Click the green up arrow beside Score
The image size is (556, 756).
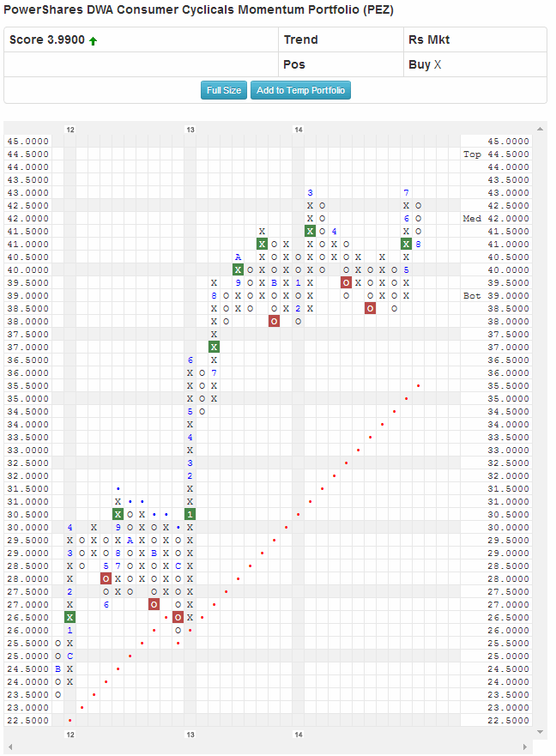coord(93,40)
